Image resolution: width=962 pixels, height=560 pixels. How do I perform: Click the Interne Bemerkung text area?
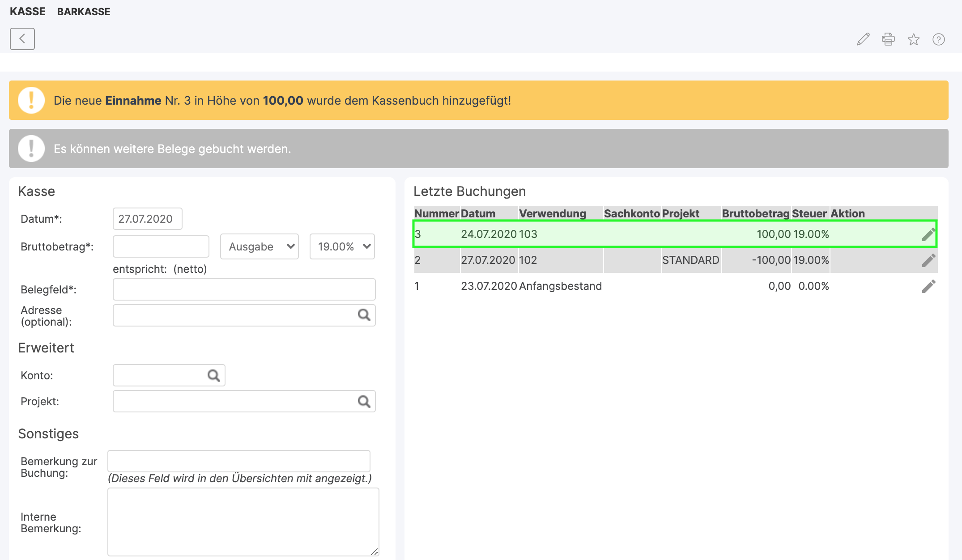243,522
